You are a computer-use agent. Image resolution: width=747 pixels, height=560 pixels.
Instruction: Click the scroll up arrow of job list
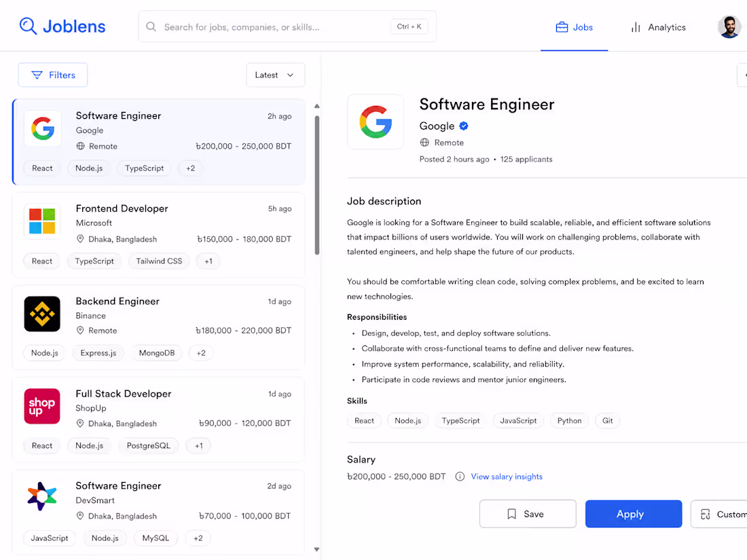click(317, 106)
